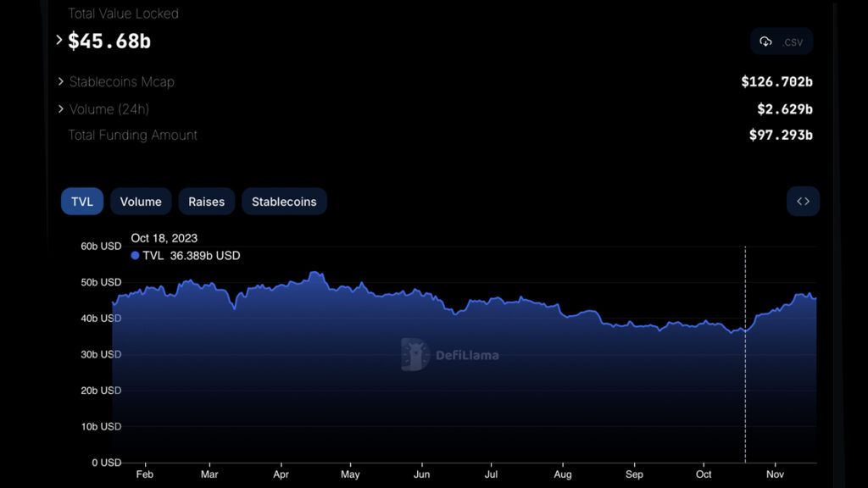Expand the Volume (24h) breakdown
The image size is (868, 488).
click(59, 108)
